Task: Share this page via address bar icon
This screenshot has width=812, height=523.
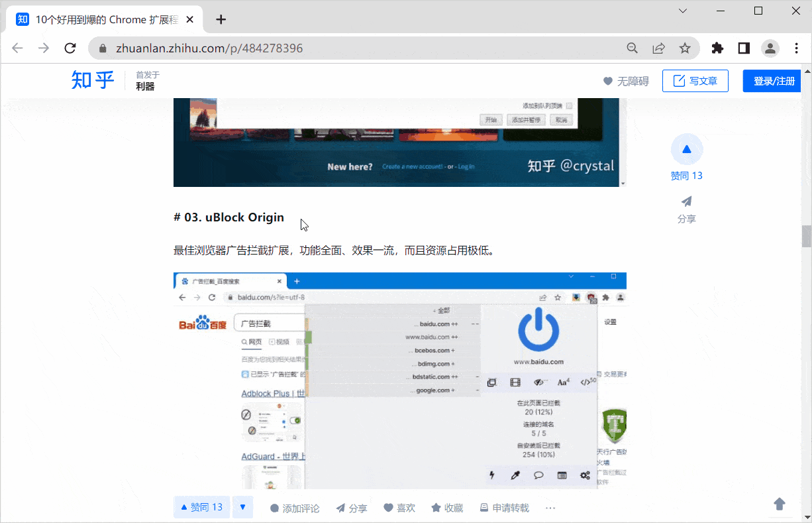Action: click(x=658, y=48)
